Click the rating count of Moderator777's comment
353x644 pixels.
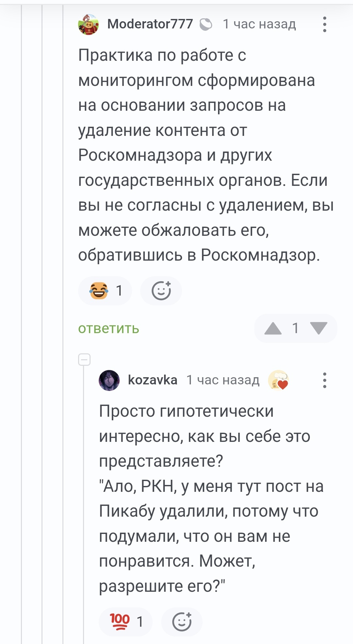click(x=295, y=328)
